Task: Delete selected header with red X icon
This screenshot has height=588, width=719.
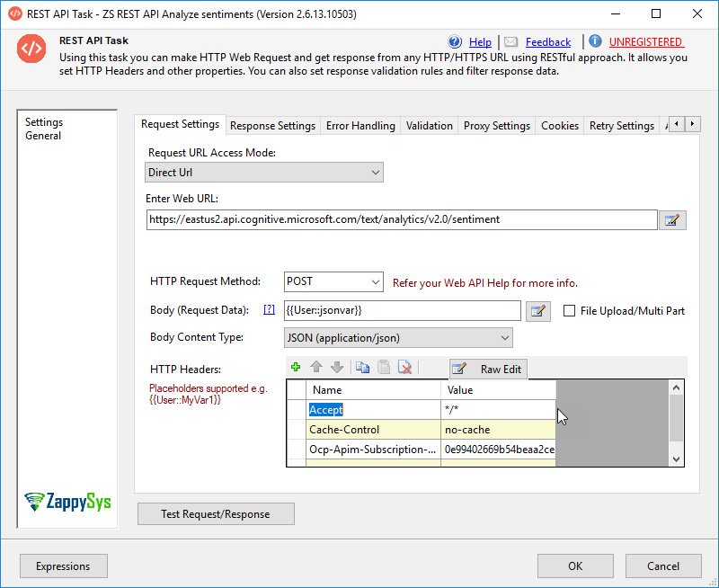Action: (x=405, y=368)
